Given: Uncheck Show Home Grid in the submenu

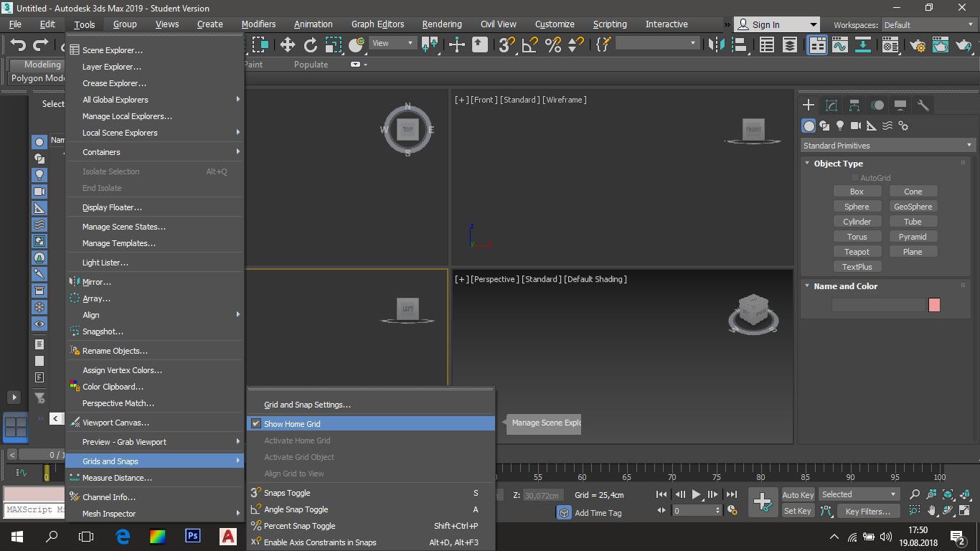Looking at the screenshot, I should click(x=292, y=424).
